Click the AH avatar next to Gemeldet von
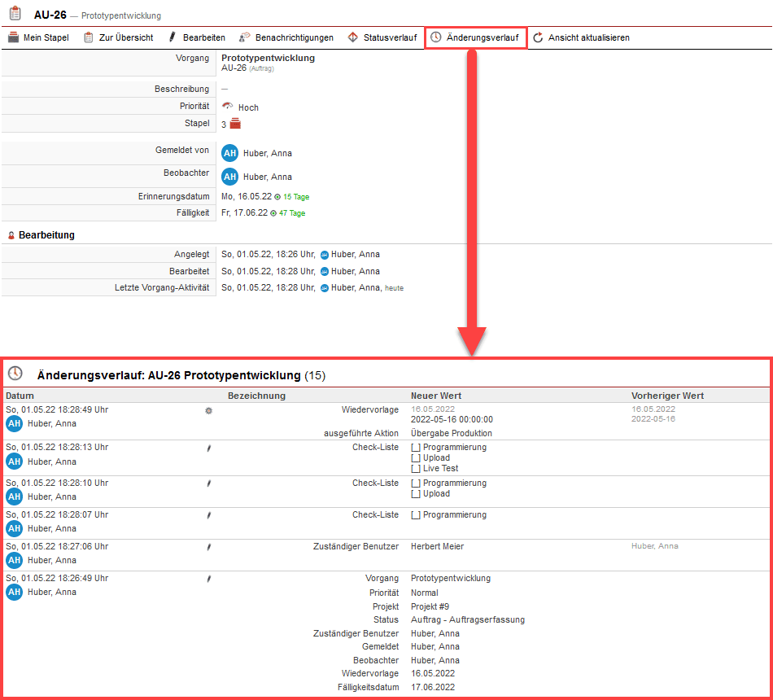 pos(230,153)
